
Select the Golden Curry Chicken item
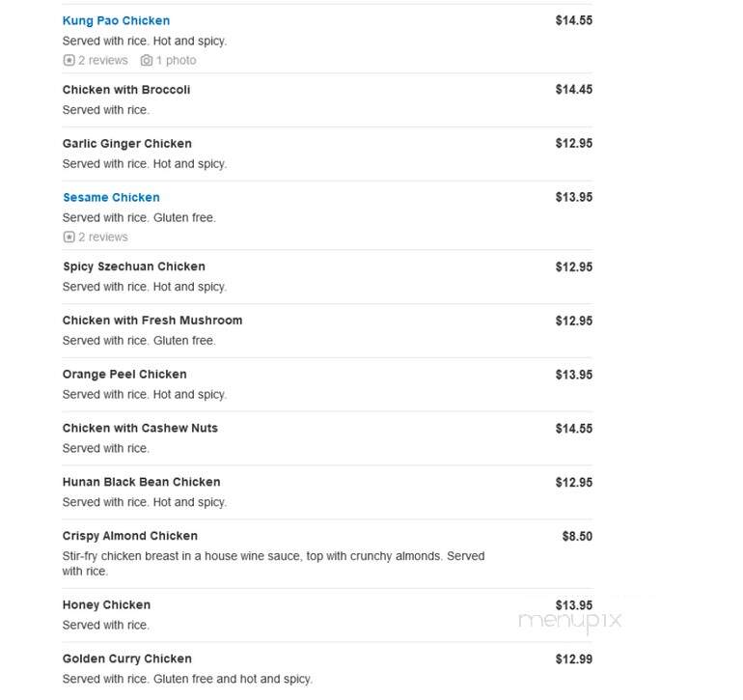click(127, 658)
